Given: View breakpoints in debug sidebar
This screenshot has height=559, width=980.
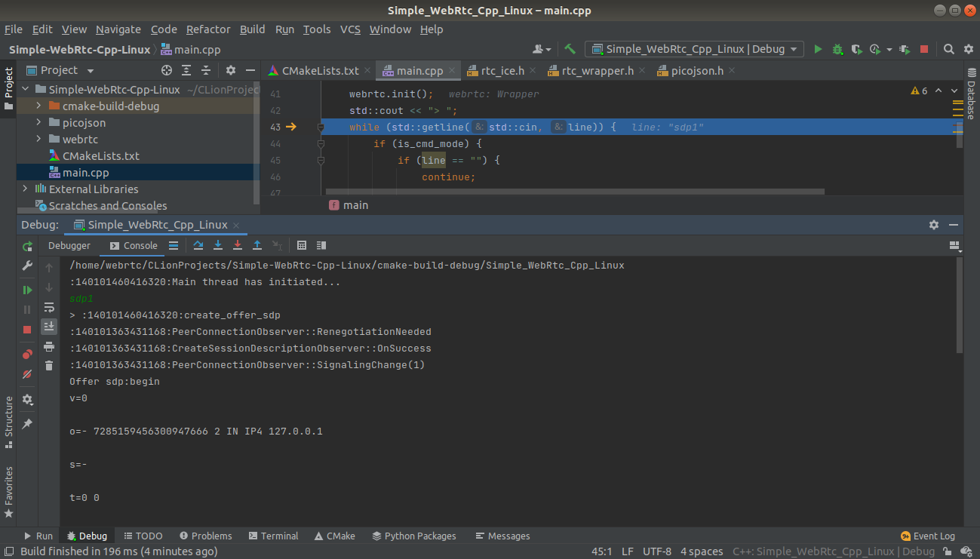Looking at the screenshot, I should click(x=27, y=354).
